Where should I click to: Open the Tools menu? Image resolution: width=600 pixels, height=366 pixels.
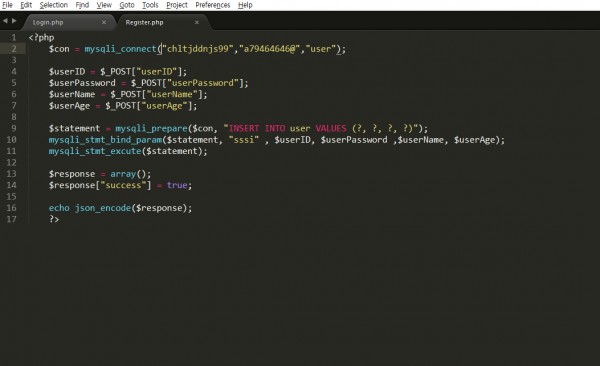click(x=150, y=5)
